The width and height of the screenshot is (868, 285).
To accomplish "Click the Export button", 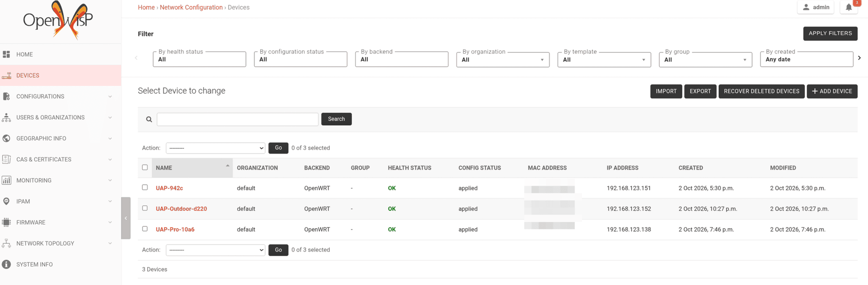I will 700,91.
